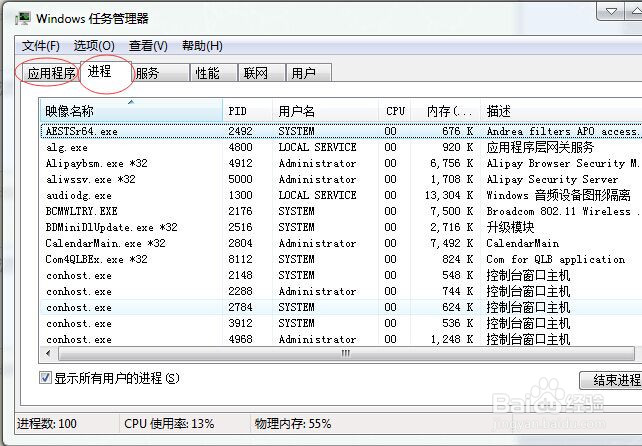Viewport: 642px width, 446px height.
Task: Click Alipay Security Server description
Action: (x=552, y=179)
